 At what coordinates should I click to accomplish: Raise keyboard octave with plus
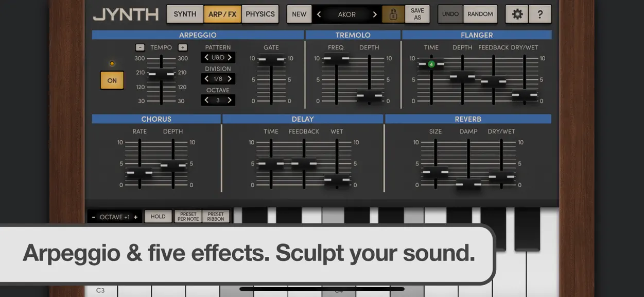click(x=136, y=217)
